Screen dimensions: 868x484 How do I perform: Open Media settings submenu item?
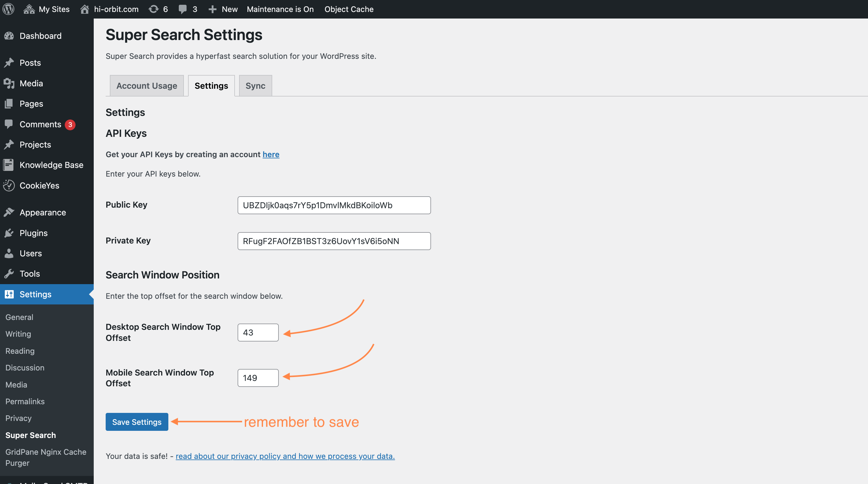pos(16,385)
